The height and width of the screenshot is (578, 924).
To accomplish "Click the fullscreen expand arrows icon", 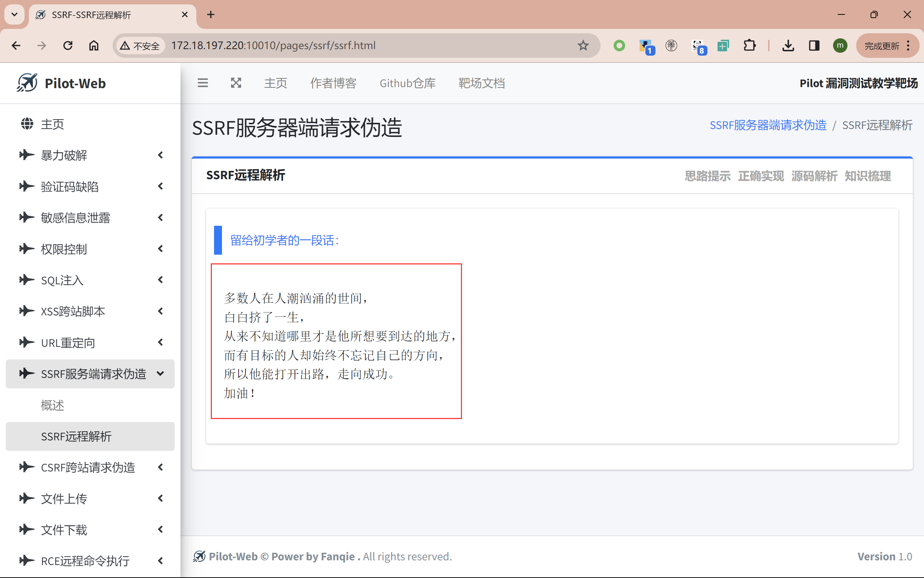I will (x=236, y=83).
